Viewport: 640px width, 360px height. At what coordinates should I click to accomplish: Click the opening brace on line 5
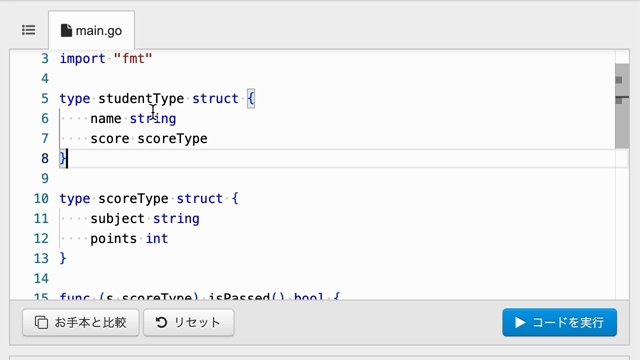(x=251, y=98)
